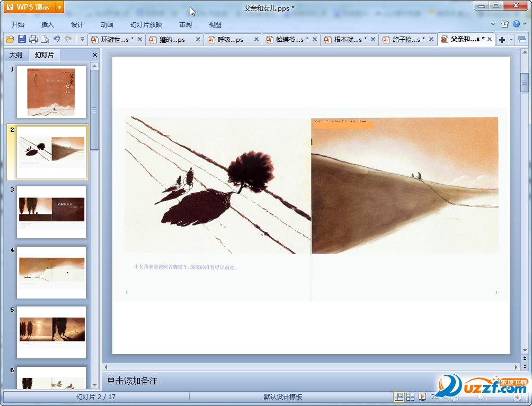Select slide 4 thumbnail
Viewport: 532px width, 406px height.
pyautogui.click(x=51, y=273)
